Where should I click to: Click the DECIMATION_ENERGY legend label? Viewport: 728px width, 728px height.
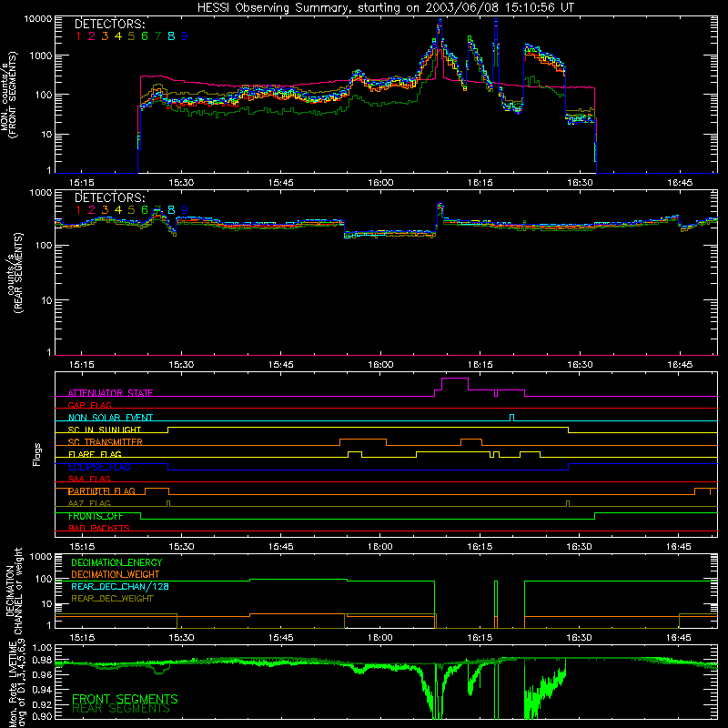(116, 562)
